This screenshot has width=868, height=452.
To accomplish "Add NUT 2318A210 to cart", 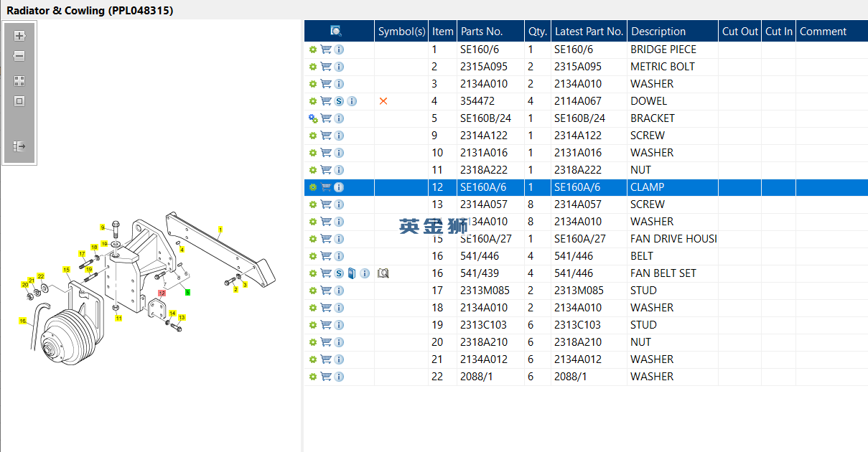I will [326, 342].
